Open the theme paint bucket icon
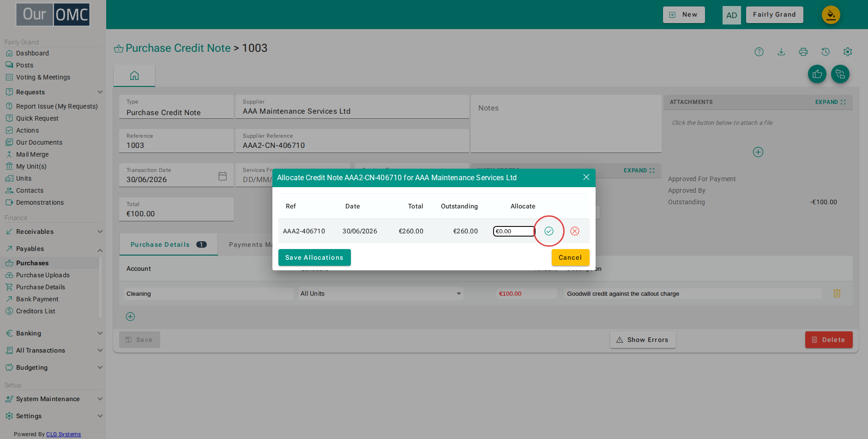The image size is (868, 439). 831,15
